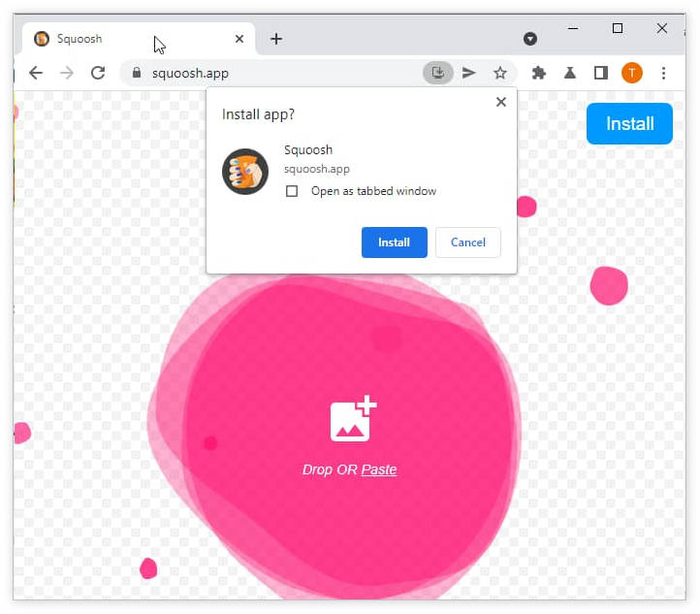Viewport: 700px width, 614px height.
Task: Go back to previous page
Action: (x=36, y=73)
